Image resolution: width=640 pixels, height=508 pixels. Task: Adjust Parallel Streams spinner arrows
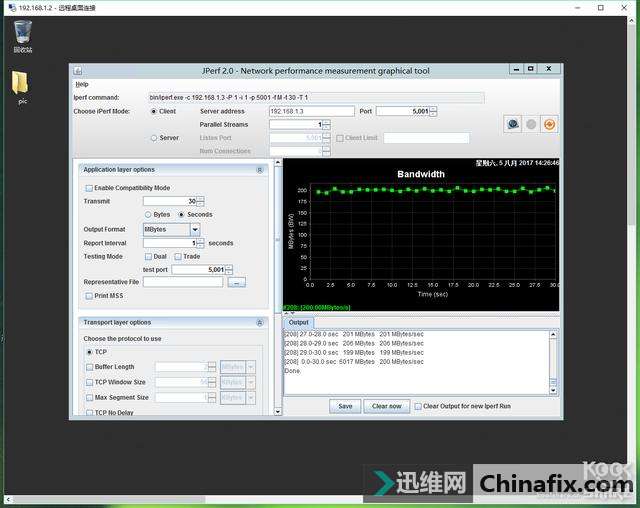pyautogui.click(x=327, y=124)
